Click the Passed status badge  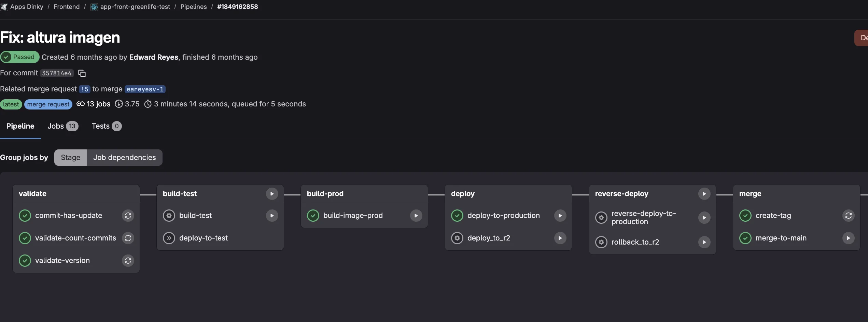point(20,57)
